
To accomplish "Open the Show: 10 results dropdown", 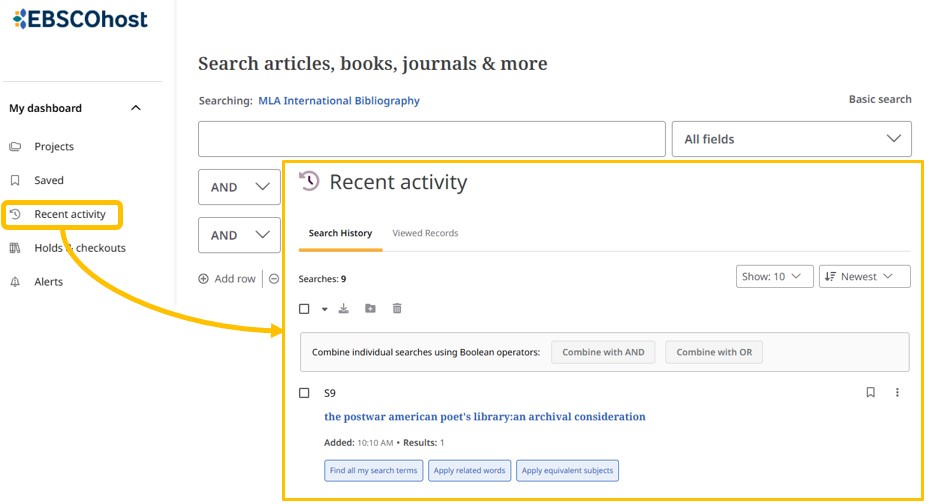I will point(773,277).
